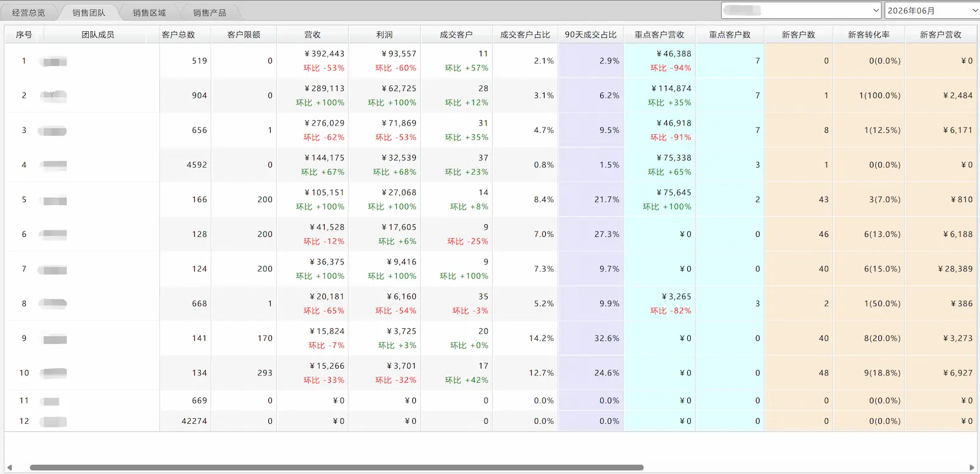Viewport: 980px width, 474px height.
Task: Click the 新客转化率 column header
Action: (x=869, y=35)
